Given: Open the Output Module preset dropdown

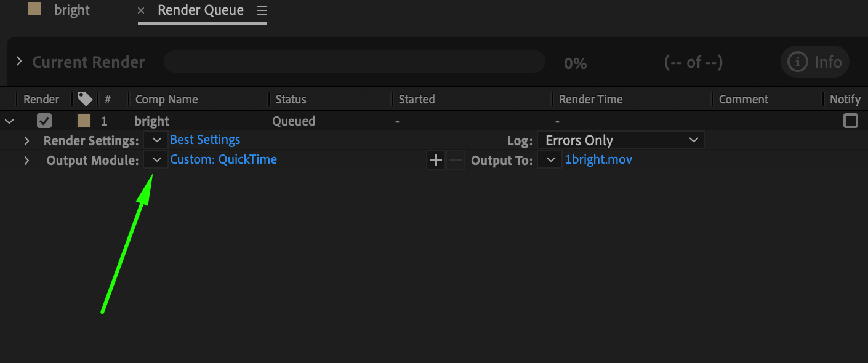Looking at the screenshot, I should pyautogui.click(x=156, y=160).
